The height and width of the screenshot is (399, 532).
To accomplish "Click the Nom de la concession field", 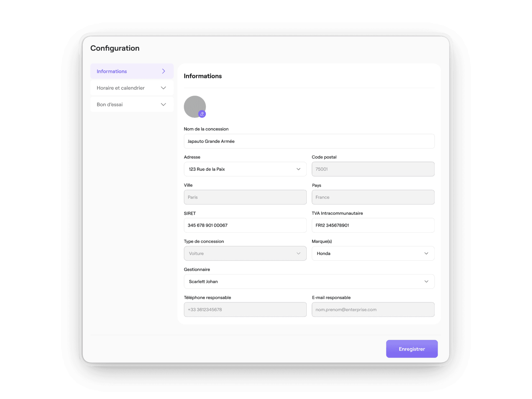I will click(x=309, y=141).
